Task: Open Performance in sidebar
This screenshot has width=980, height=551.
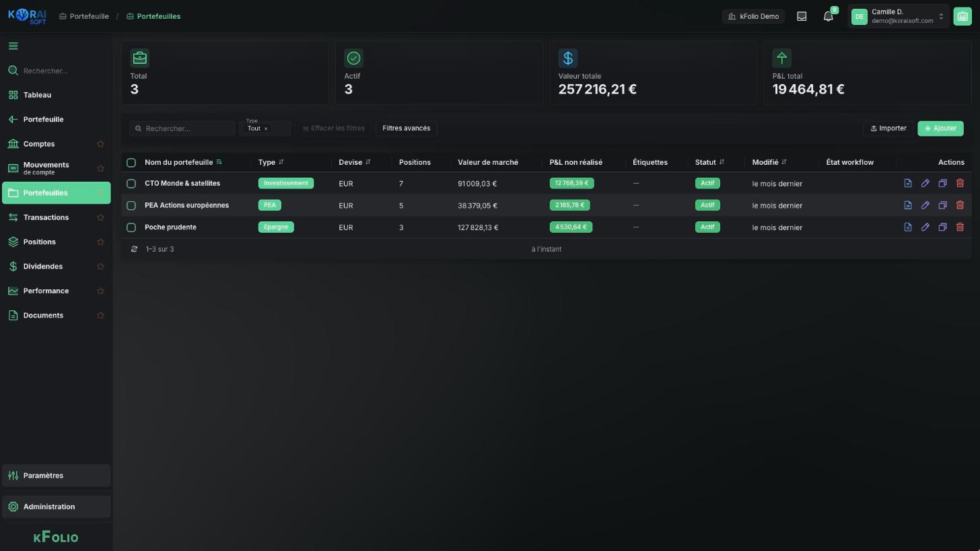Action: tap(56, 291)
